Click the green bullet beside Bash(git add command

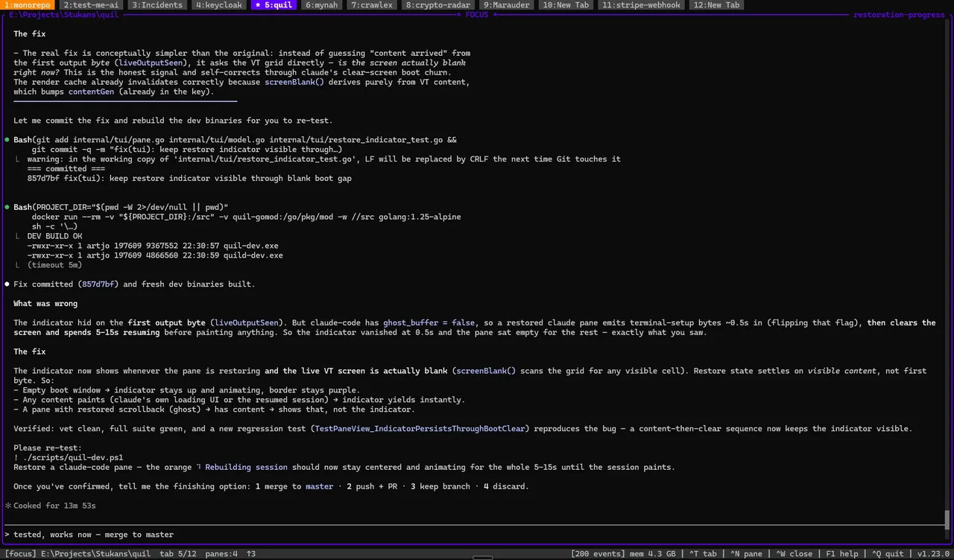click(7, 140)
